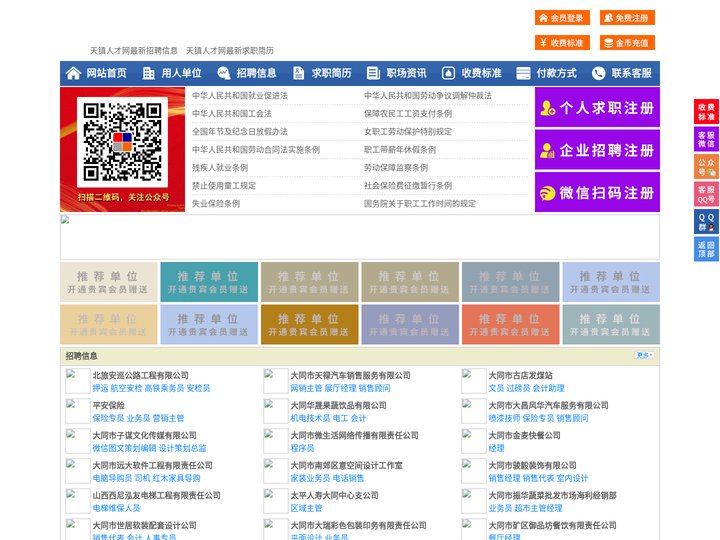
Task: Click the news icon beside 职场资讯
Action: click(373, 73)
